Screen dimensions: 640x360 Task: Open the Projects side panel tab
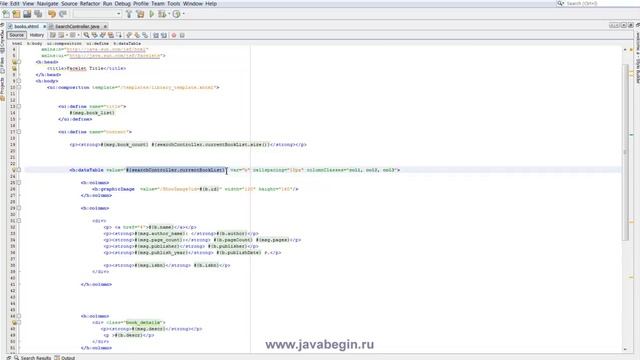coord(2,88)
